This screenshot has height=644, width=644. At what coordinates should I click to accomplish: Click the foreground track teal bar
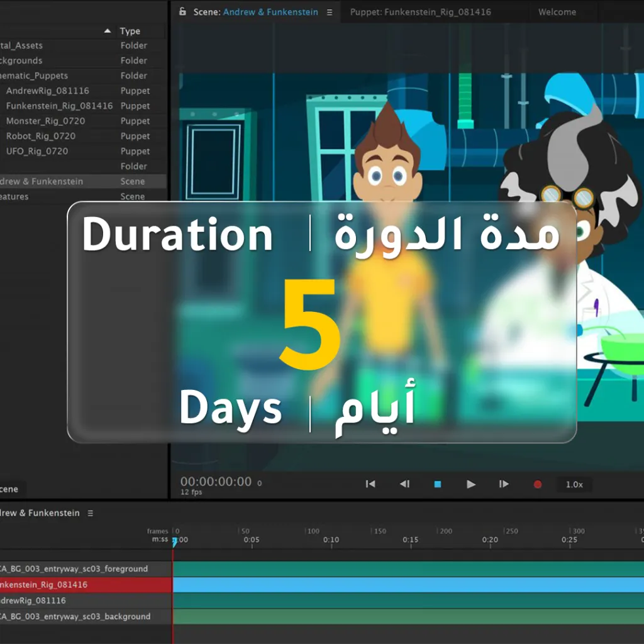[x=408, y=569]
